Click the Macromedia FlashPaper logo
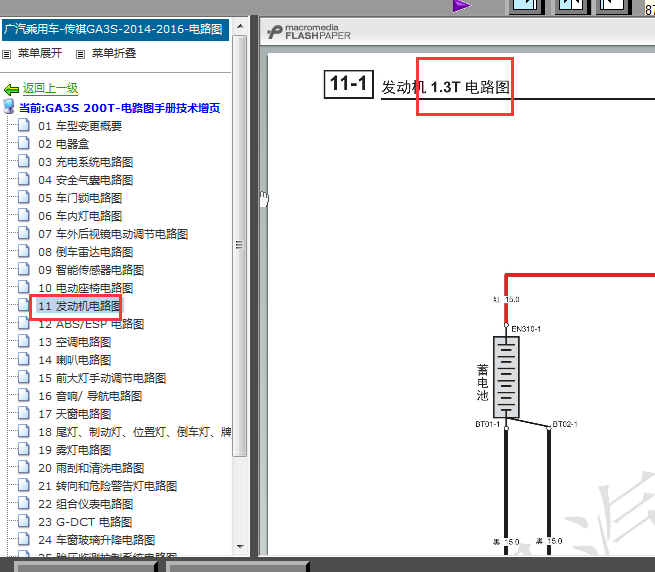This screenshot has height=572, width=655. point(309,32)
